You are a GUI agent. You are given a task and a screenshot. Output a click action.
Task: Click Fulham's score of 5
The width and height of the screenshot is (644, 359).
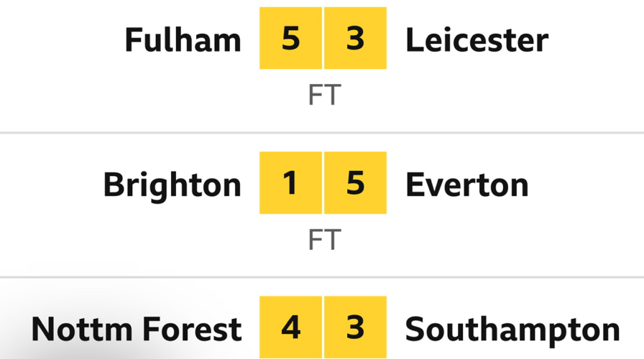click(290, 39)
